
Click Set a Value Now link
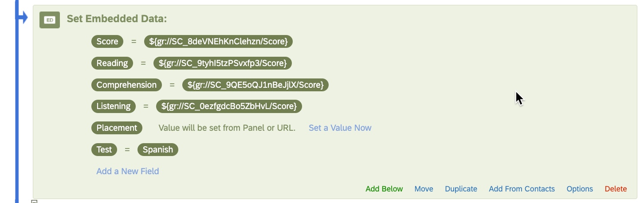point(340,128)
